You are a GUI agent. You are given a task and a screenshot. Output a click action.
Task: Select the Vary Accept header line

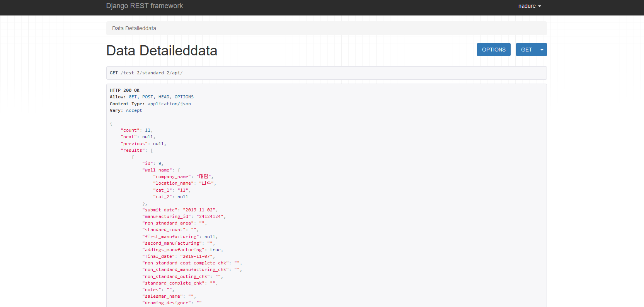(126, 110)
